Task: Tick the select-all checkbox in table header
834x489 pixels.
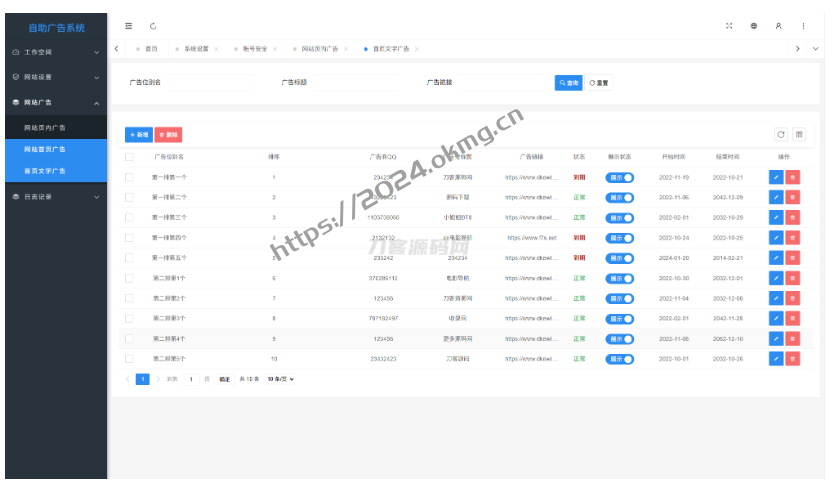Action: point(129,157)
